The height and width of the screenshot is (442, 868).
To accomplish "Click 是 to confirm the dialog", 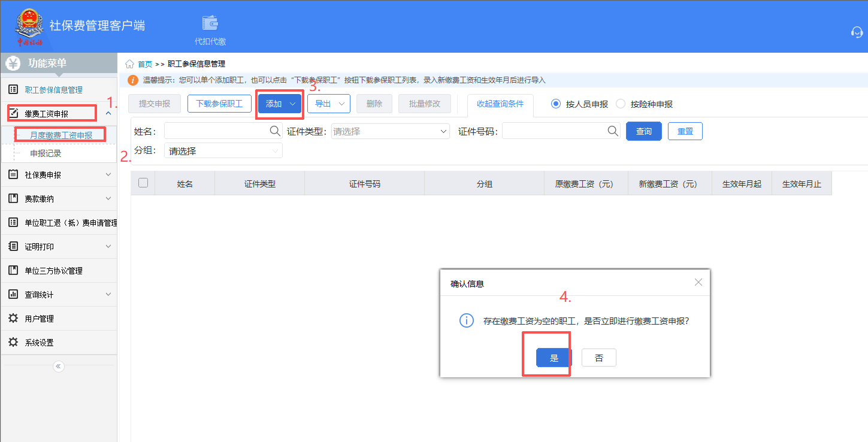I will click(x=554, y=358).
